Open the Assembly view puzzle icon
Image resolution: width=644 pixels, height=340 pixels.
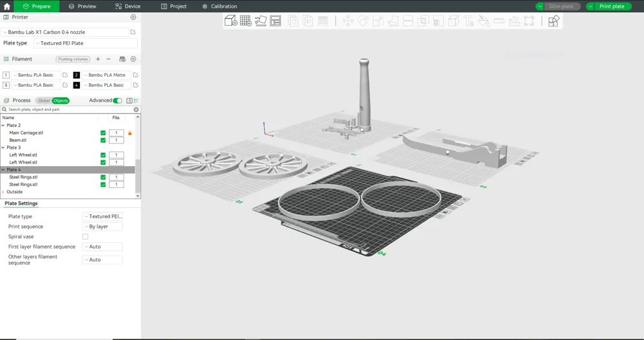[554, 21]
